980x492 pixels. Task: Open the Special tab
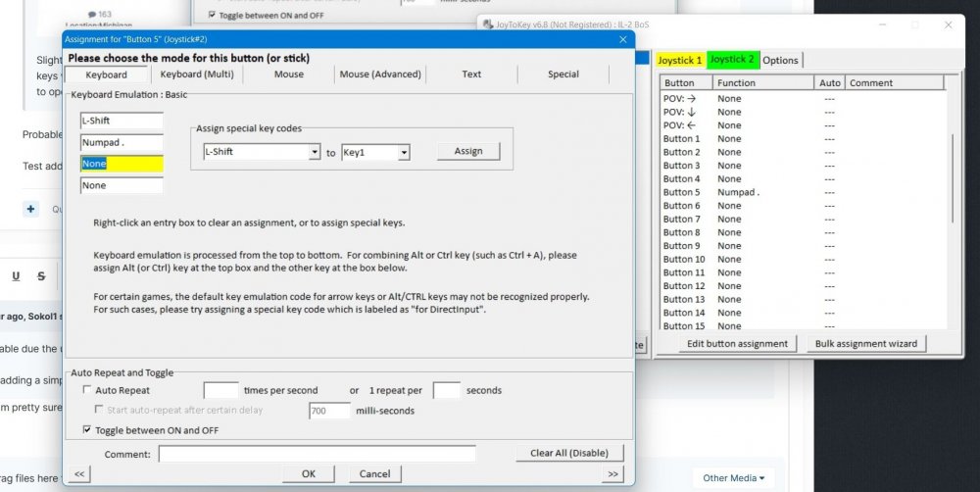[x=563, y=74]
